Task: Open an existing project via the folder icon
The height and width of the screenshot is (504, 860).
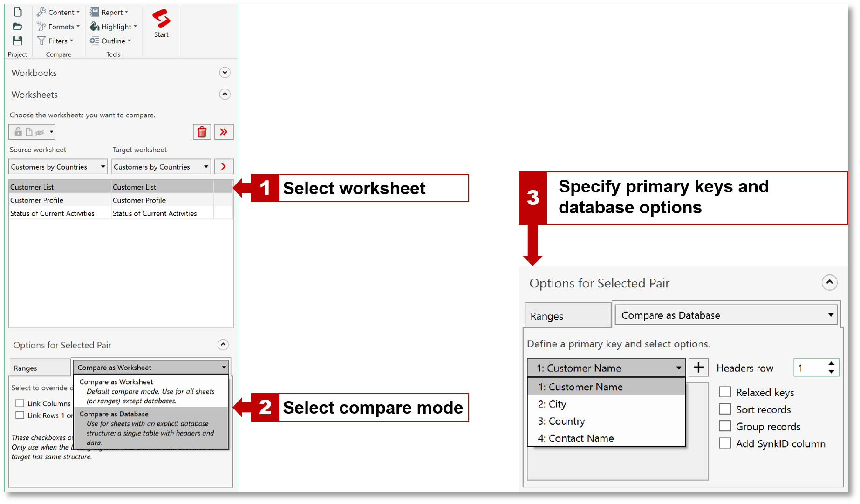Action: (x=17, y=26)
